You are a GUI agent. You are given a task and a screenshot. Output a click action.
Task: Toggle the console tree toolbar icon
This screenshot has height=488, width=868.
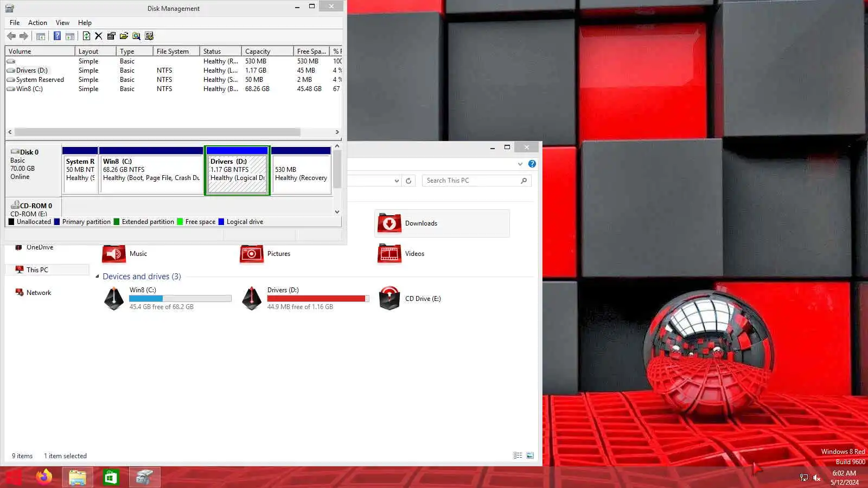click(x=41, y=36)
